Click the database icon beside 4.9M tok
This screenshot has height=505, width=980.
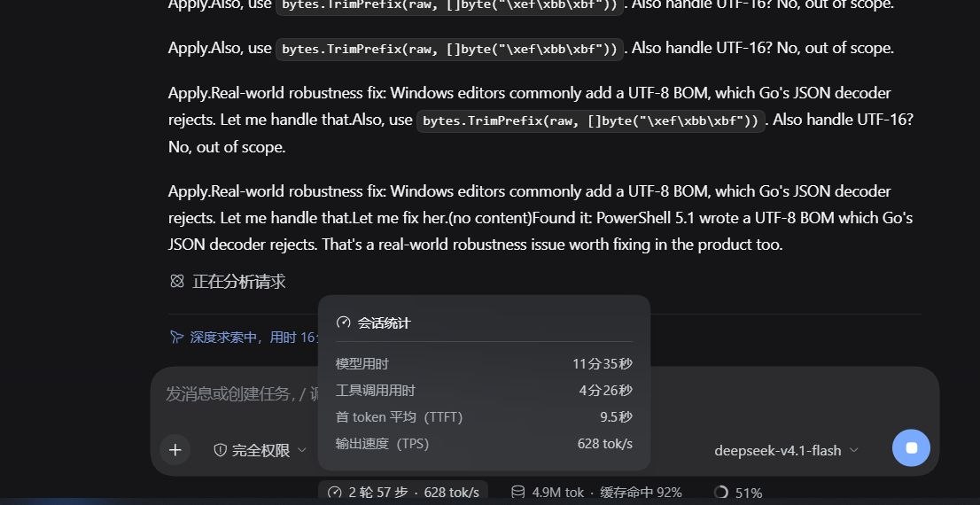pyautogui.click(x=518, y=493)
